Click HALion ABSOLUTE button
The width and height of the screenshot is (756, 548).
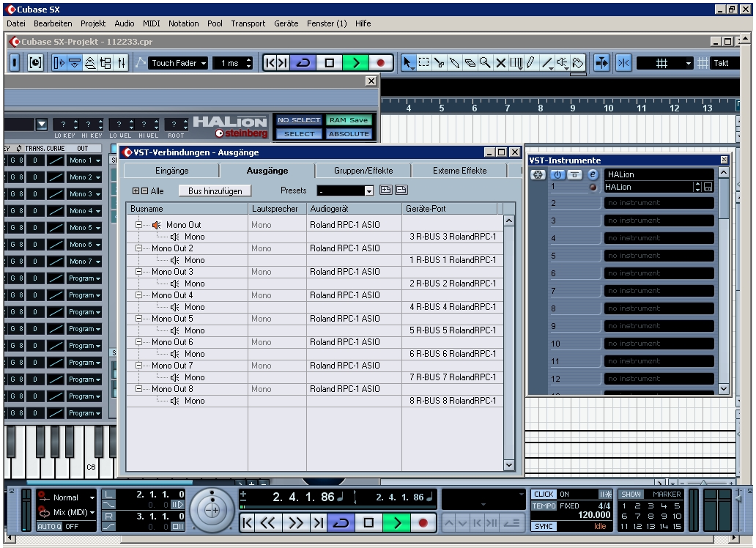click(349, 134)
